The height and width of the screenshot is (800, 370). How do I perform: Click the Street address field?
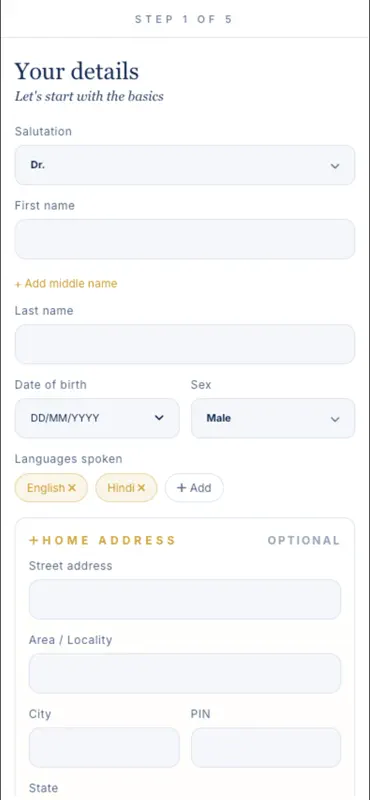click(x=185, y=599)
